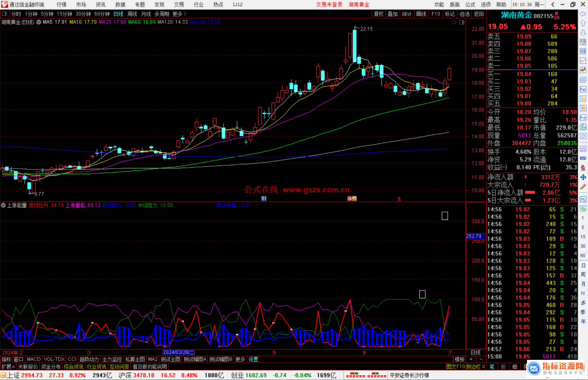This screenshot has width=588, height=380.
Task: Open the 模板 template menu
Action: click(x=460, y=359)
